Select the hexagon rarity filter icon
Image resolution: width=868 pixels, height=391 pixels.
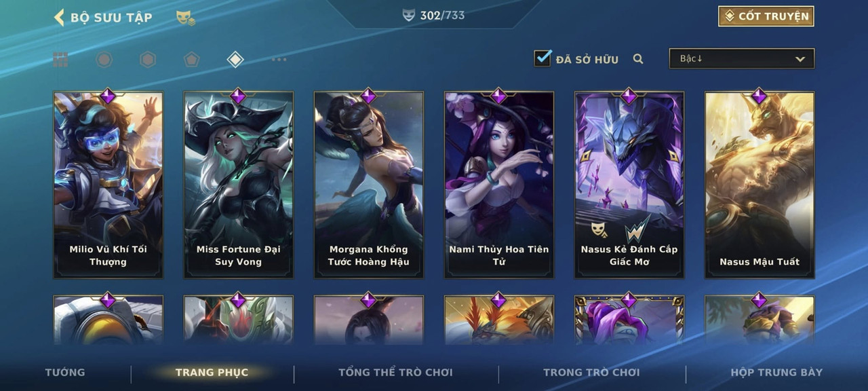148,60
